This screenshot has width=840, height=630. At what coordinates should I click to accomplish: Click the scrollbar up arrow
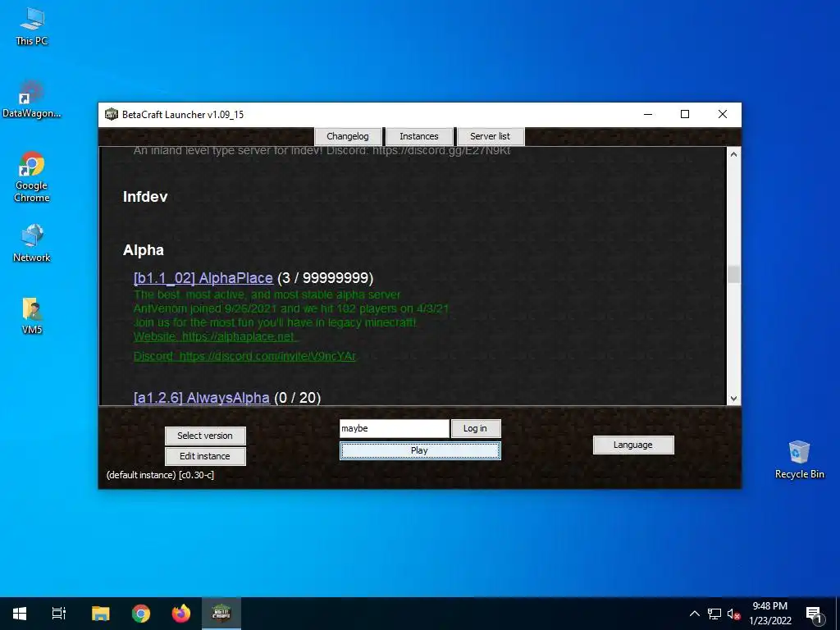(x=734, y=154)
